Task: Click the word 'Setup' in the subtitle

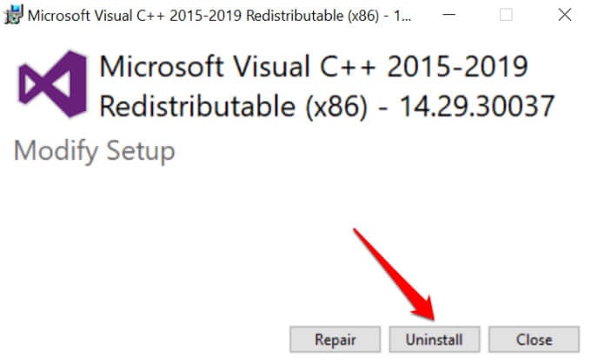Action: 140,151
